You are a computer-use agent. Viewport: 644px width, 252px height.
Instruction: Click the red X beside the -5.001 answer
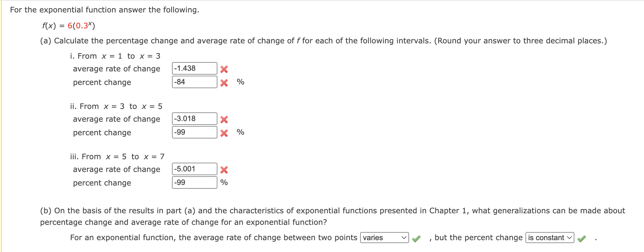[225, 169]
